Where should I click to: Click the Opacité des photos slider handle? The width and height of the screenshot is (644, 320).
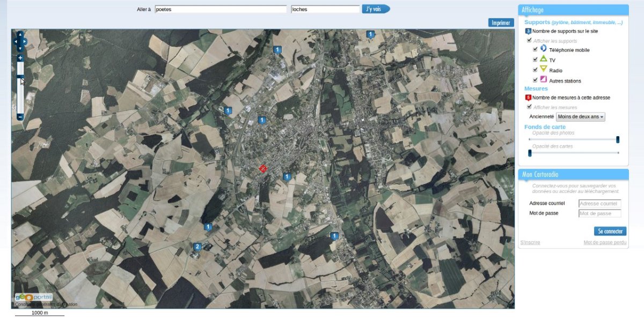pos(618,139)
